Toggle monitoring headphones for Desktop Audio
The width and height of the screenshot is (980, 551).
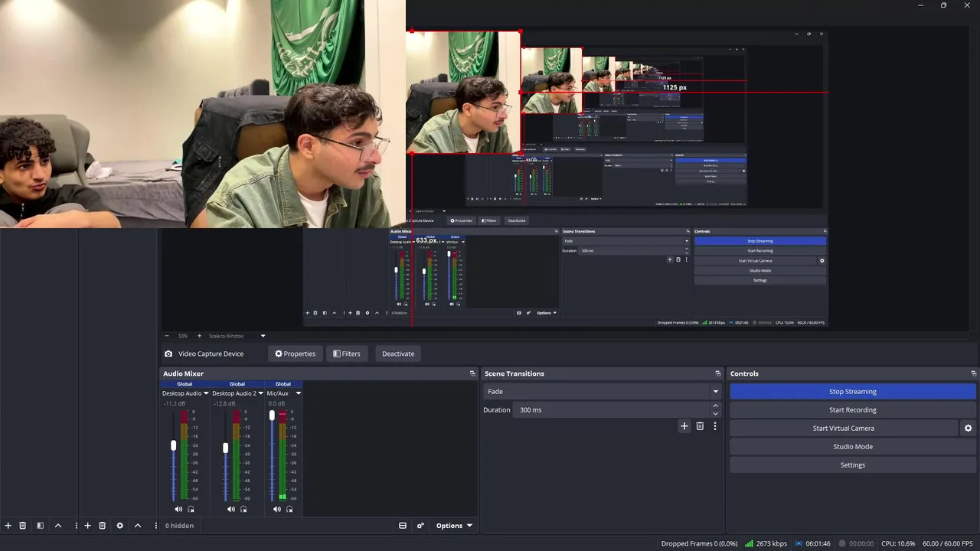tap(191, 510)
